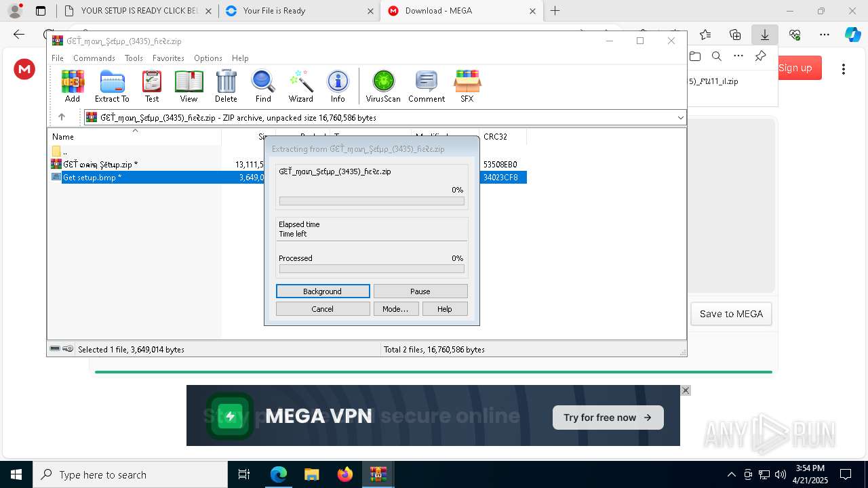The width and height of the screenshot is (868, 488).
Task: Click the Test archive icon
Action: coord(152,86)
